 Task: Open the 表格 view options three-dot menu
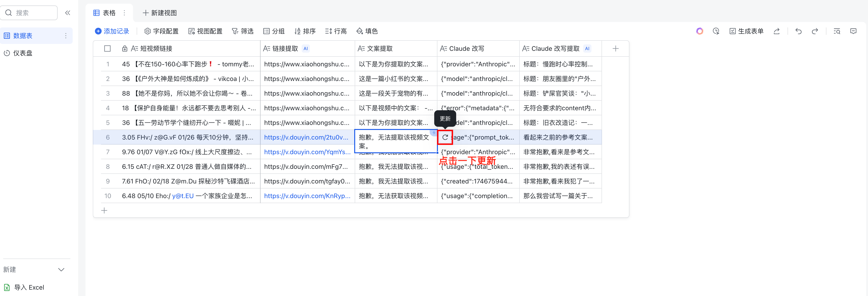[x=124, y=13]
